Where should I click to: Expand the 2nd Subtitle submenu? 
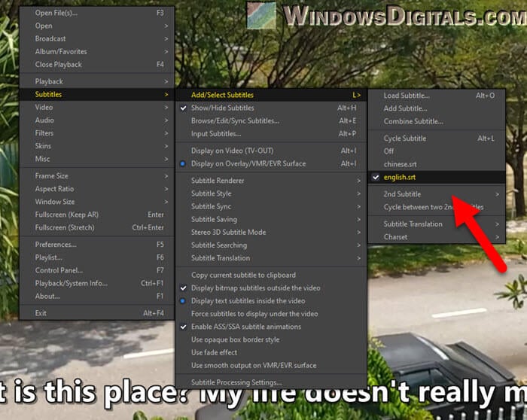click(437, 194)
